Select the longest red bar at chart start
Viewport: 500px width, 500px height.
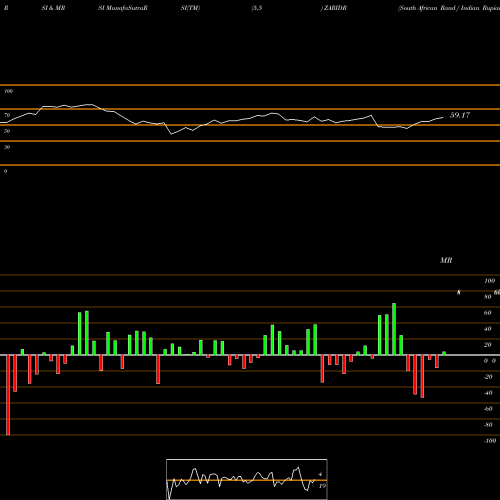tap(8, 395)
